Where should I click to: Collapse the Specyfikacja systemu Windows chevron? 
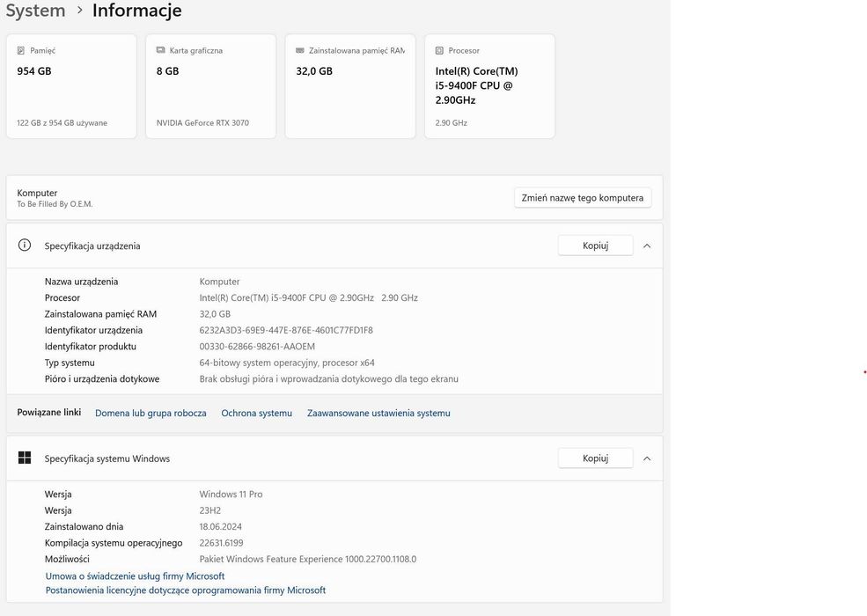[647, 458]
